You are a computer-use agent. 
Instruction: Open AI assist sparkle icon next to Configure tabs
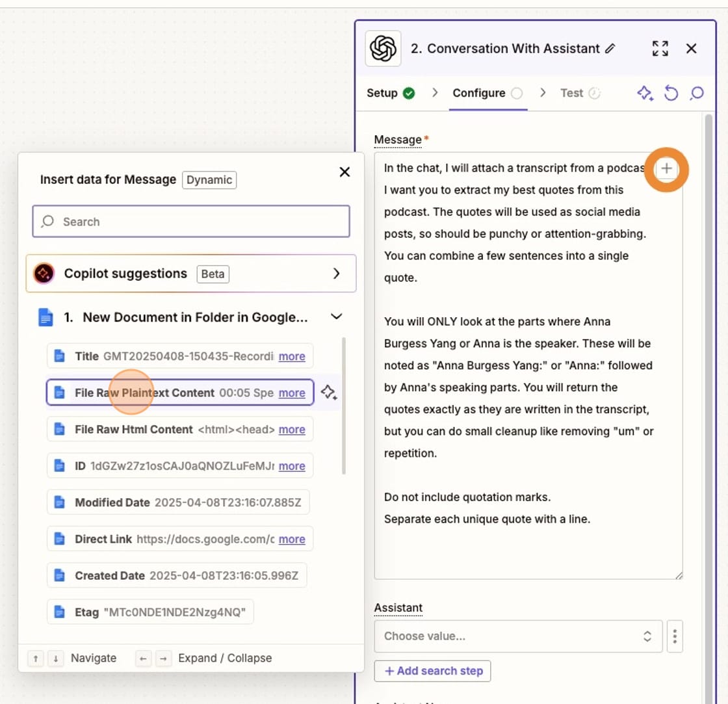[645, 93]
